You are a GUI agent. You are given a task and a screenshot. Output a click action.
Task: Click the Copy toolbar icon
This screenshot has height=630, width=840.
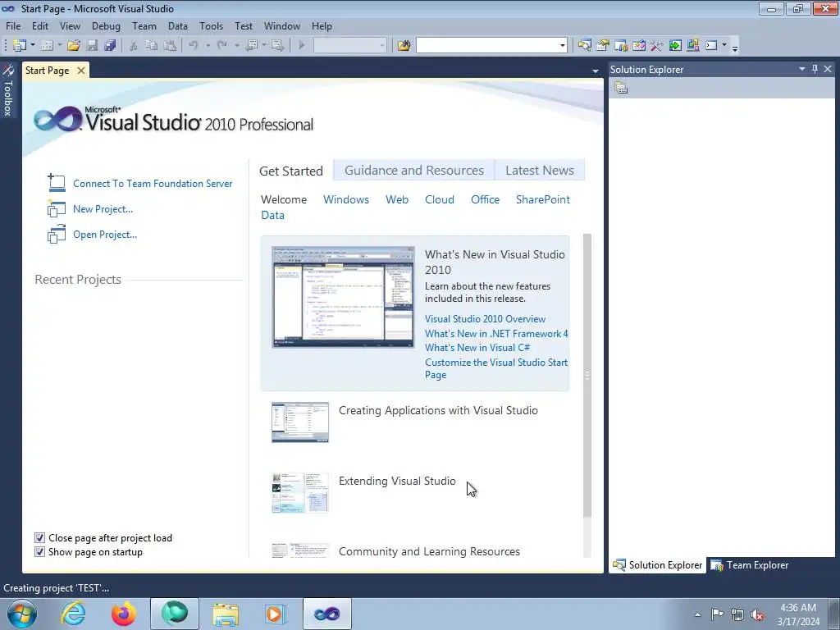tap(152, 46)
